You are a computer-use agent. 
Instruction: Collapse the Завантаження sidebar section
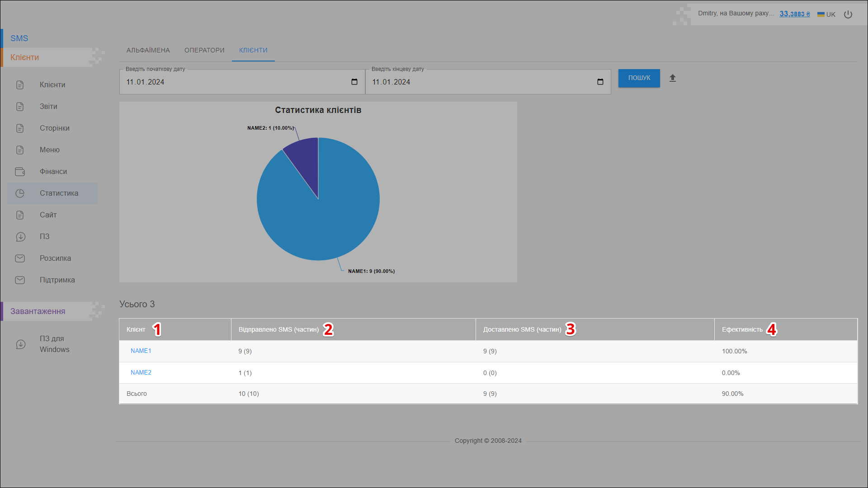point(38,311)
